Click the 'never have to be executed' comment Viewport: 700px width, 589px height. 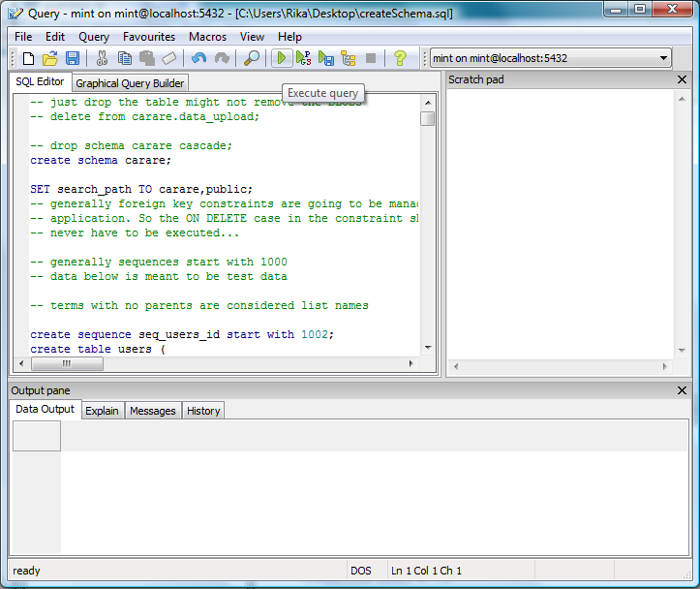(135, 232)
